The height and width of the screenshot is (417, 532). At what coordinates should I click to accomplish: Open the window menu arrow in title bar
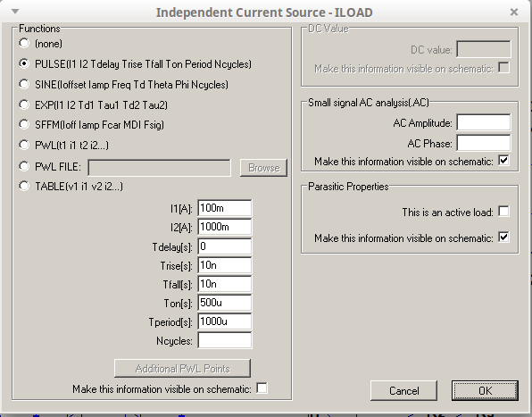coord(15,12)
